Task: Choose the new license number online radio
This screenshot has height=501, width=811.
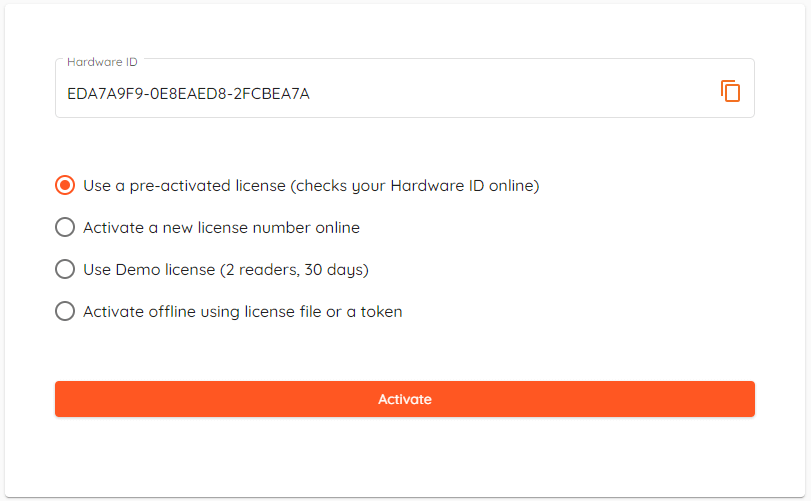Action: 65,227
